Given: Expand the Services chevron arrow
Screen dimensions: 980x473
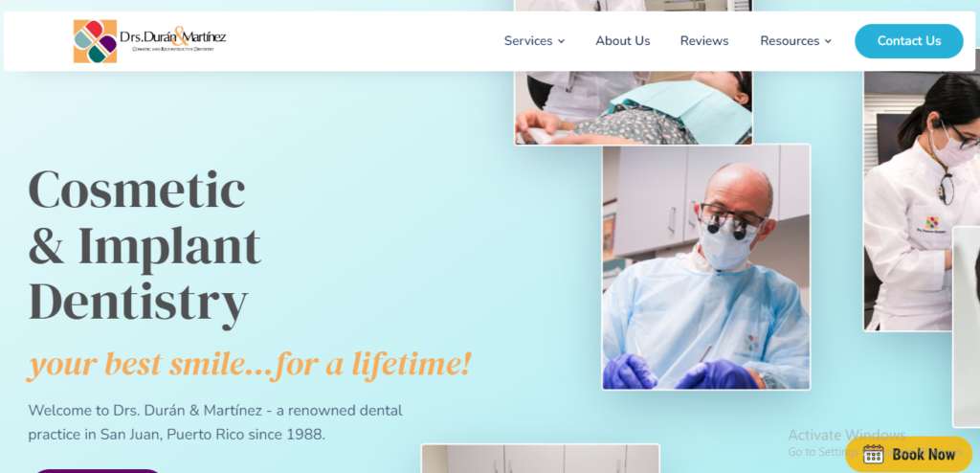Looking at the screenshot, I should pyautogui.click(x=561, y=41).
